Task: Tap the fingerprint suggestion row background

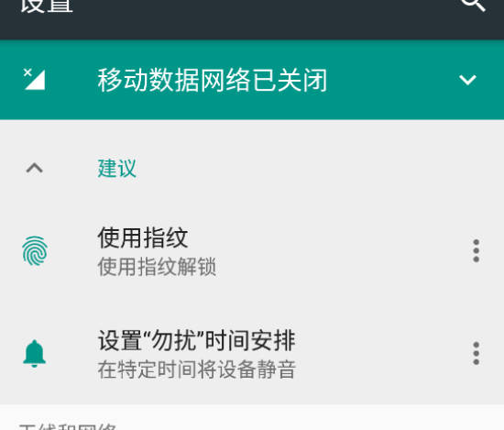Action: coord(252,251)
